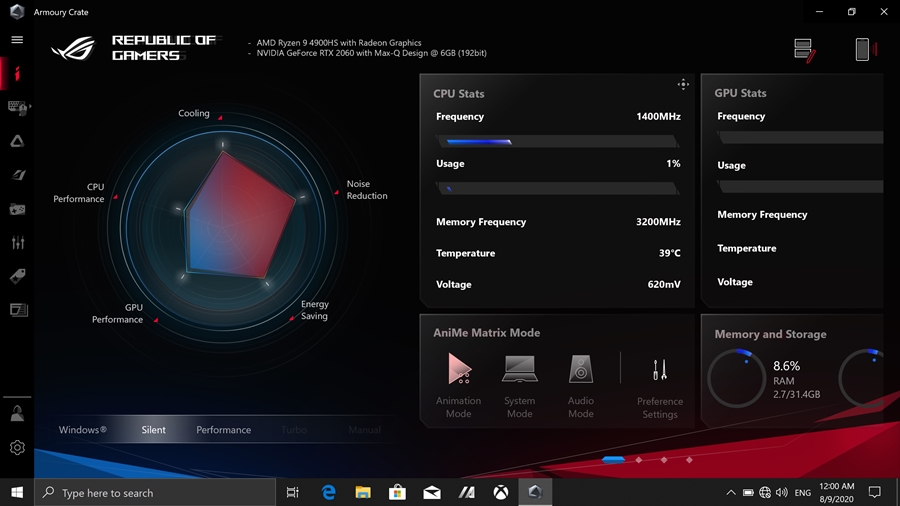Open the Devices keyboard sidebar icon
The height and width of the screenshot is (506, 900).
point(18,107)
